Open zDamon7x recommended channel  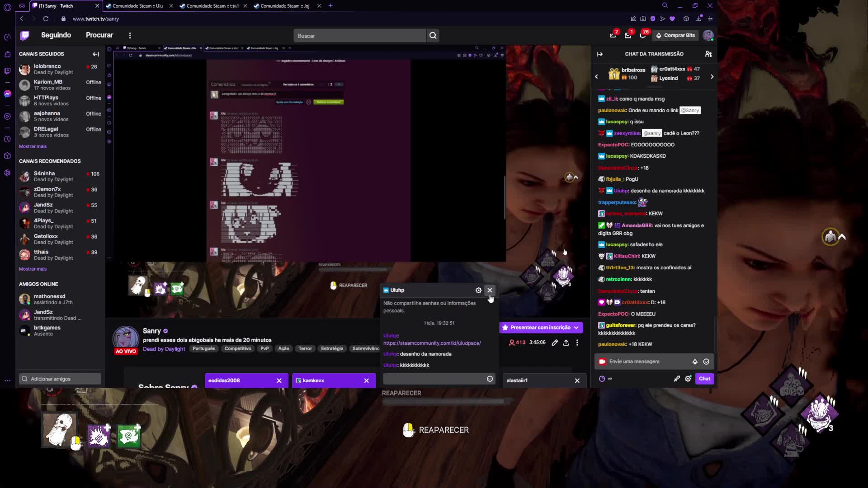(60, 192)
